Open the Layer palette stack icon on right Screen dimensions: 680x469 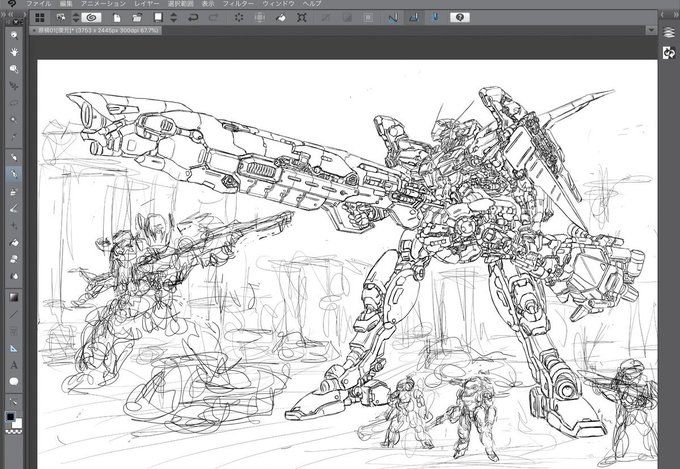click(669, 33)
